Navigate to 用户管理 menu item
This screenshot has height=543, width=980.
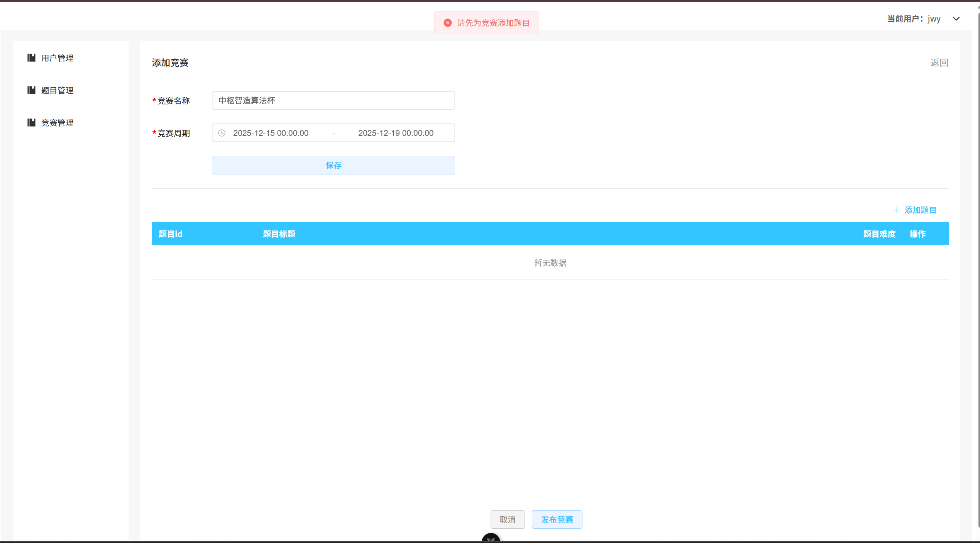click(x=57, y=58)
